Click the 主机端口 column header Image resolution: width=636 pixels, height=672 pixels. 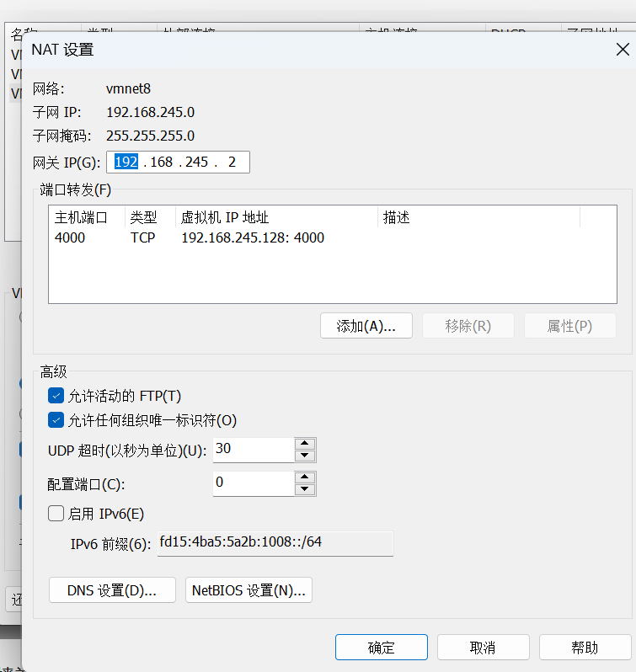tap(87, 217)
